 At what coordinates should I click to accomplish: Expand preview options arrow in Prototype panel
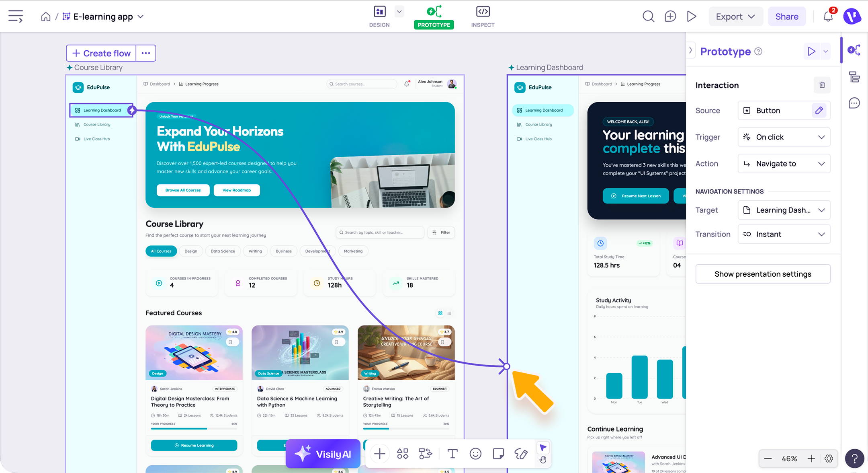pyautogui.click(x=826, y=51)
